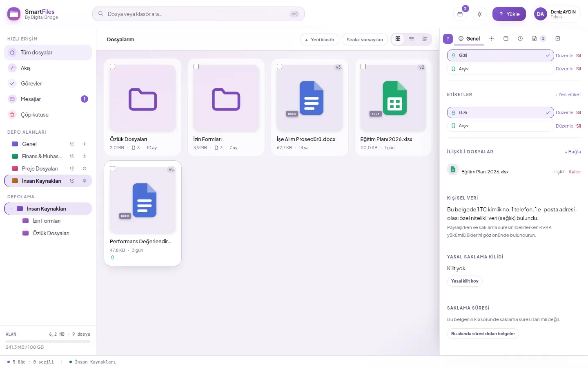Switch to detailed list view layout
Image resolution: width=588 pixels, height=368 pixels.
pos(425,39)
